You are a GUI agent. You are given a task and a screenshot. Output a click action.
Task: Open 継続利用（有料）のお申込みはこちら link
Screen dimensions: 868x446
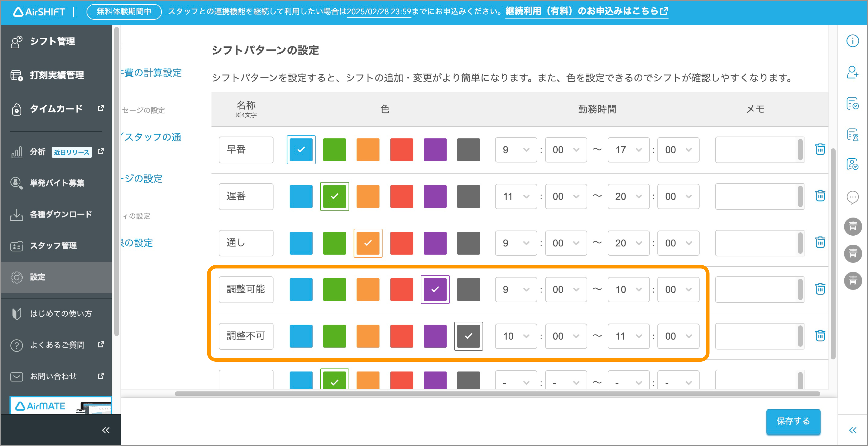coord(586,11)
